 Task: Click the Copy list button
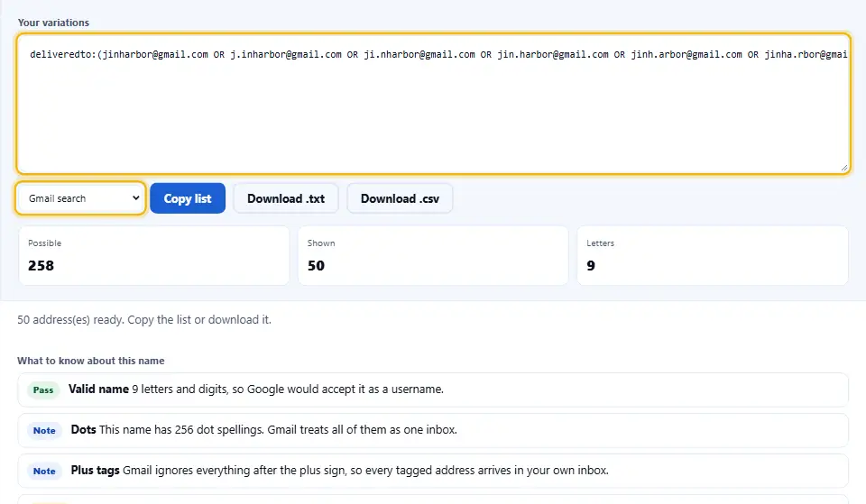(188, 198)
